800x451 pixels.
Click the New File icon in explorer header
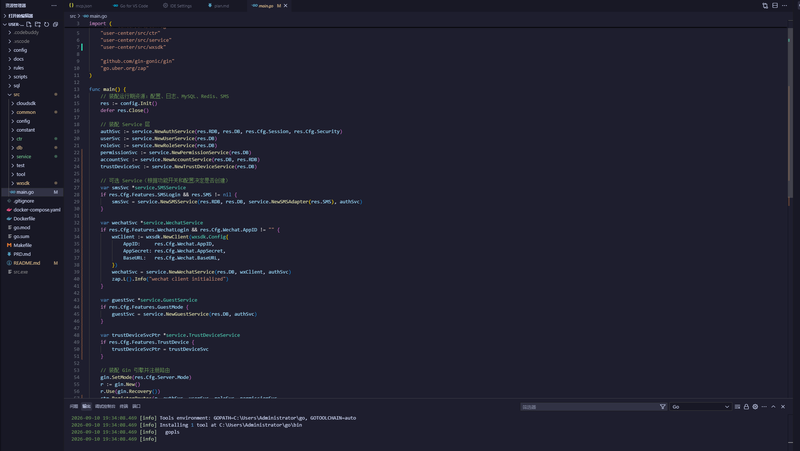pyautogui.click(x=29, y=24)
